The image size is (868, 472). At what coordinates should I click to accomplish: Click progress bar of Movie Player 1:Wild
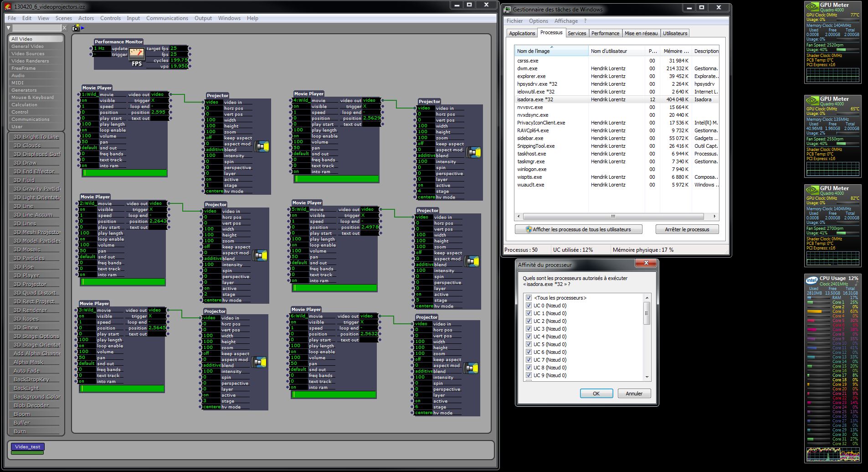tap(125, 173)
